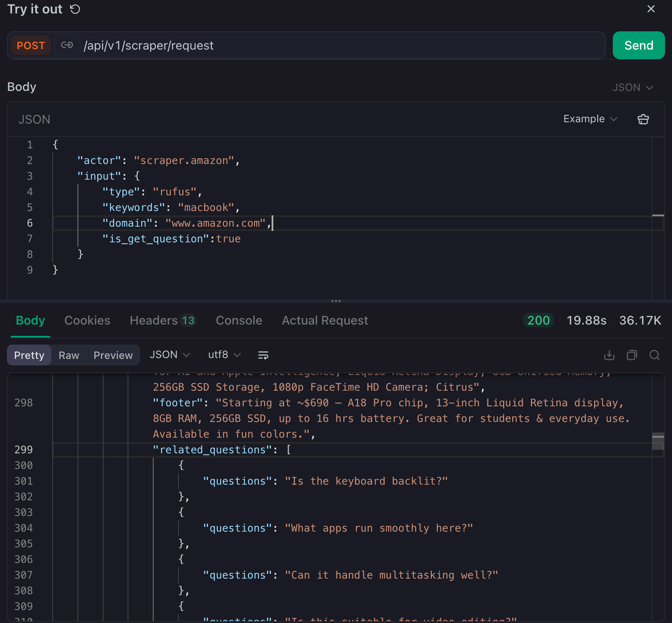Open the Headers 13 tab

163,321
